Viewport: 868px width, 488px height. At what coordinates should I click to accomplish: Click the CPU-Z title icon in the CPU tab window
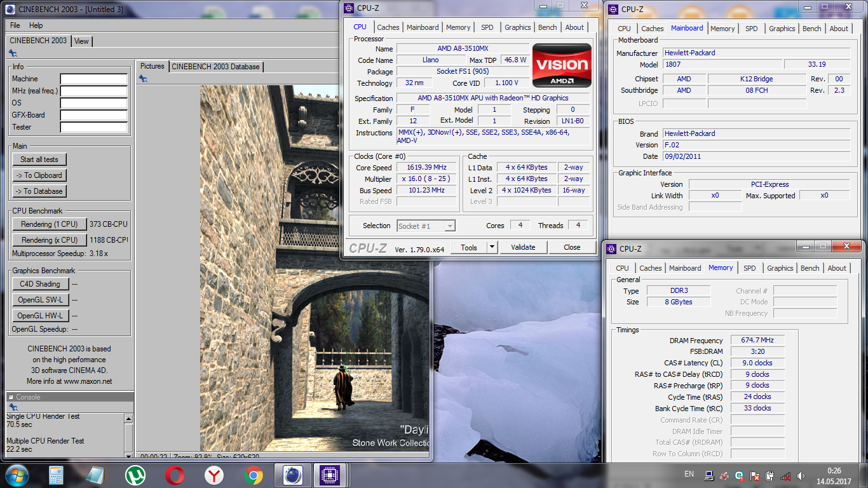[349, 8]
